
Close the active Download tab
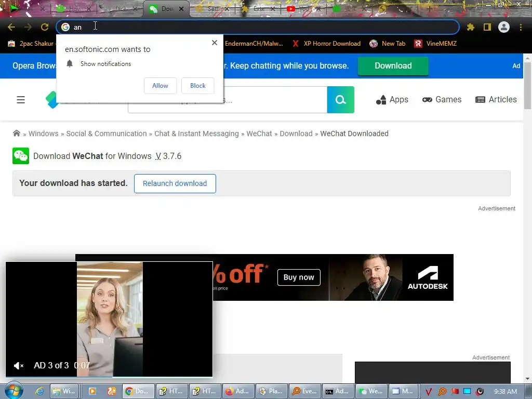pos(181,9)
